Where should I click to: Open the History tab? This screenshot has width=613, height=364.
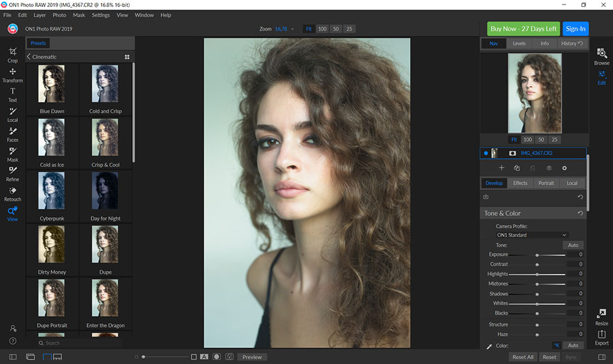[572, 43]
